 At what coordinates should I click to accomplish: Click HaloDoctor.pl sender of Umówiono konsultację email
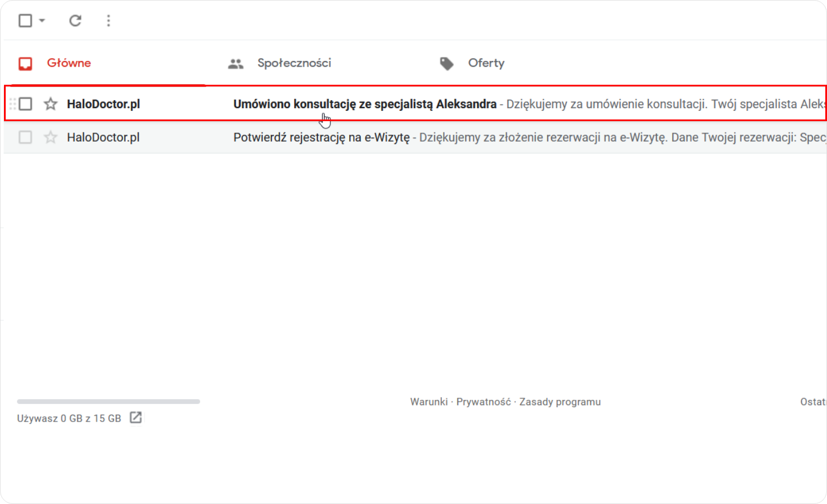point(104,104)
